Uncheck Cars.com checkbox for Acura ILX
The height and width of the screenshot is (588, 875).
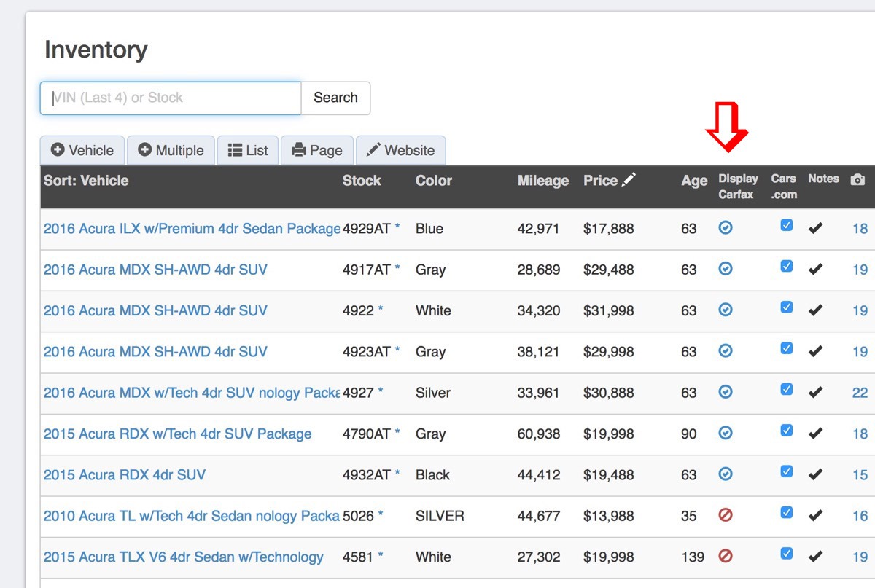[786, 225]
